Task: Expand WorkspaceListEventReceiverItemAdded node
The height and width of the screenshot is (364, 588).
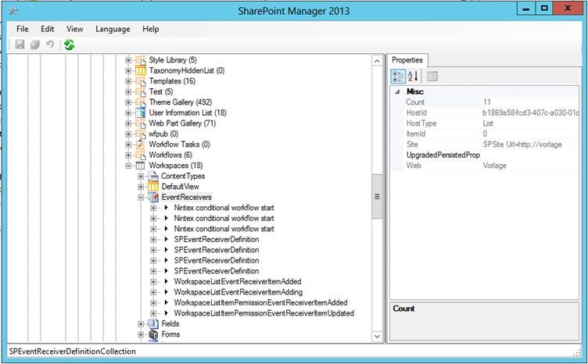Action: [x=153, y=281]
